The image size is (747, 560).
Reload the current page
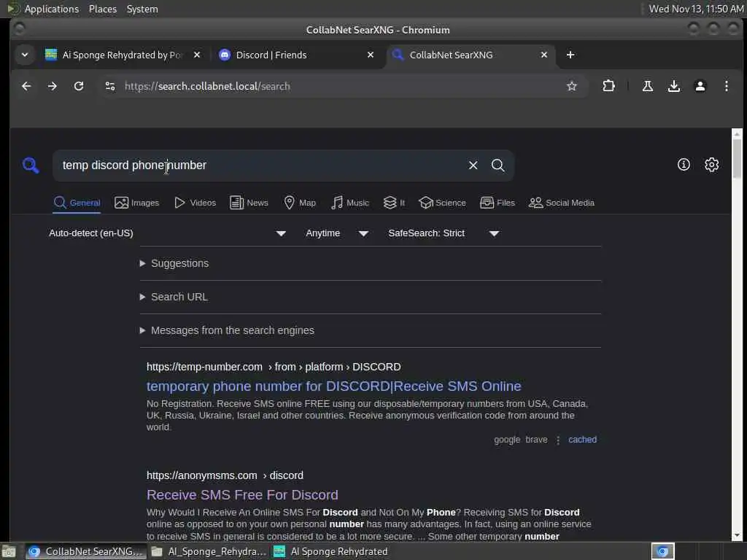(x=79, y=86)
